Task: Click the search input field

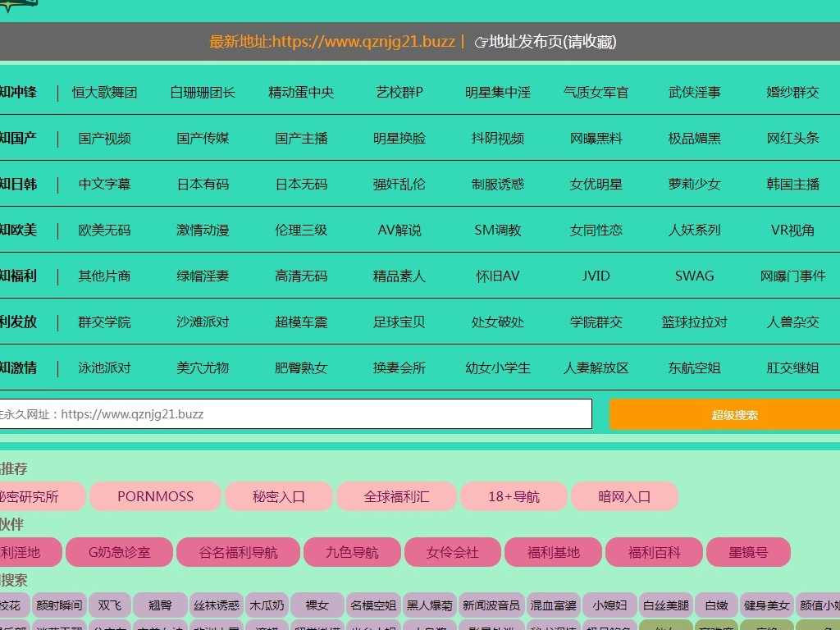Action: [295, 414]
